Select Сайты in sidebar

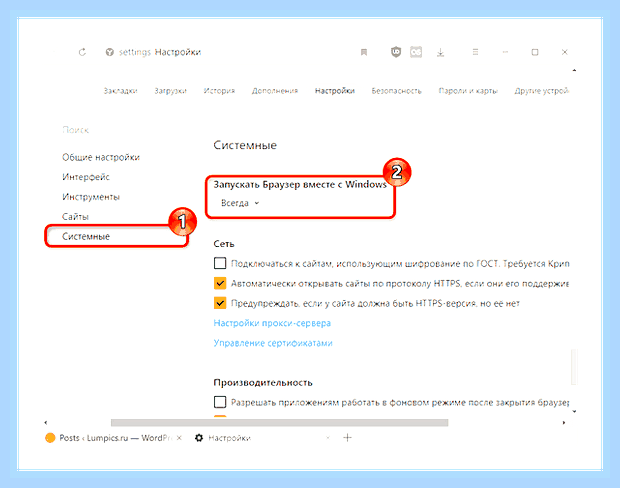click(x=75, y=217)
